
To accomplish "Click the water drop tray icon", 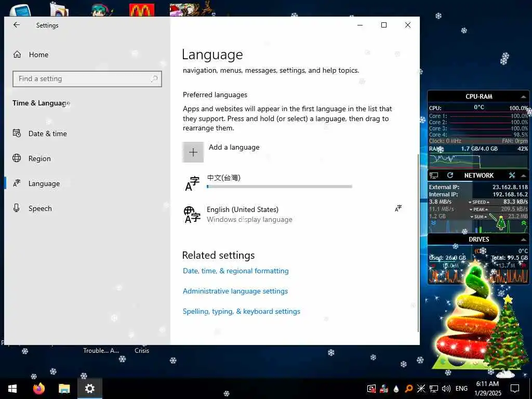I will coord(396,389).
